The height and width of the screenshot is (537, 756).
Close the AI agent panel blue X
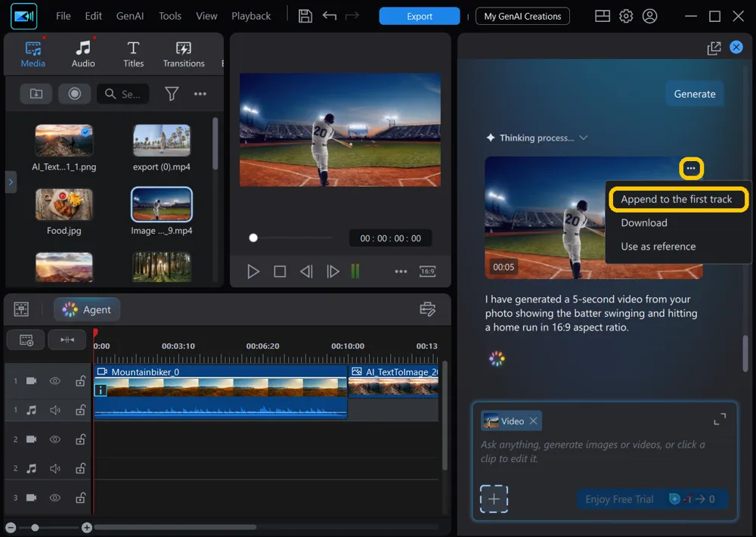tap(736, 48)
